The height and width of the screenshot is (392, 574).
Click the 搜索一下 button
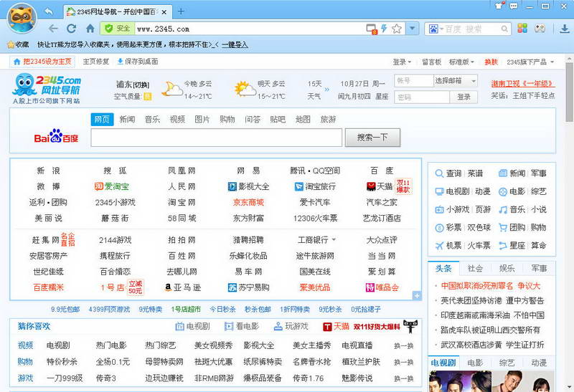372,138
